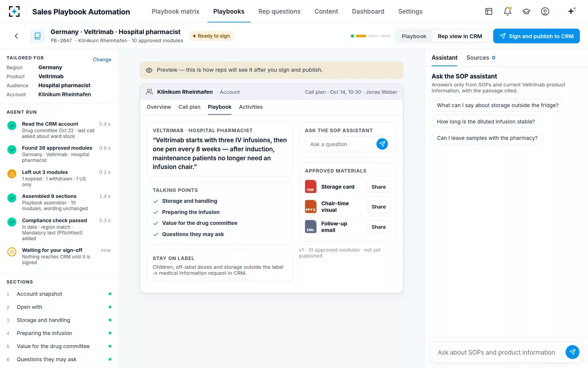This screenshot has height=368, width=588.
Task: Ask how long diluted infusion is stable
Action: coord(486,121)
